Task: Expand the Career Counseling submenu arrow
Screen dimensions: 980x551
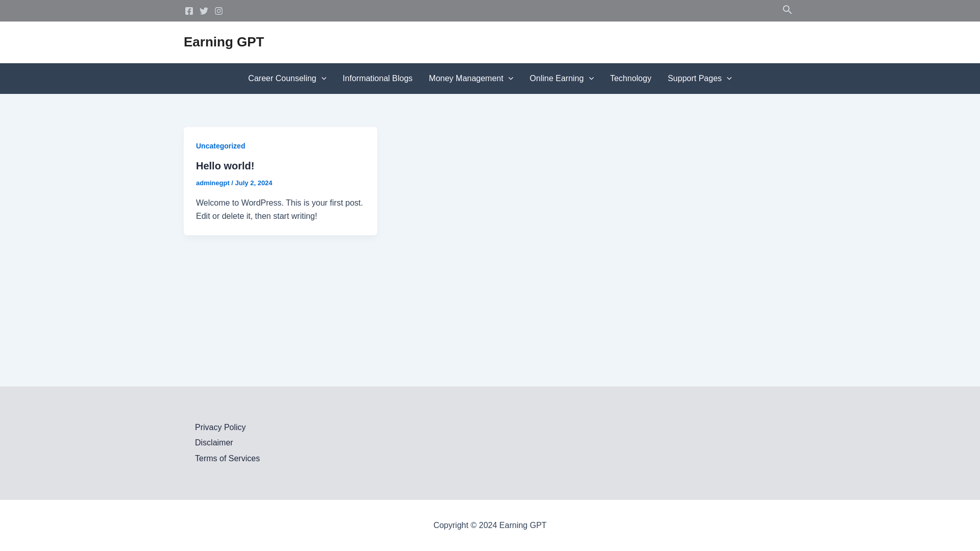Action: click(324, 79)
